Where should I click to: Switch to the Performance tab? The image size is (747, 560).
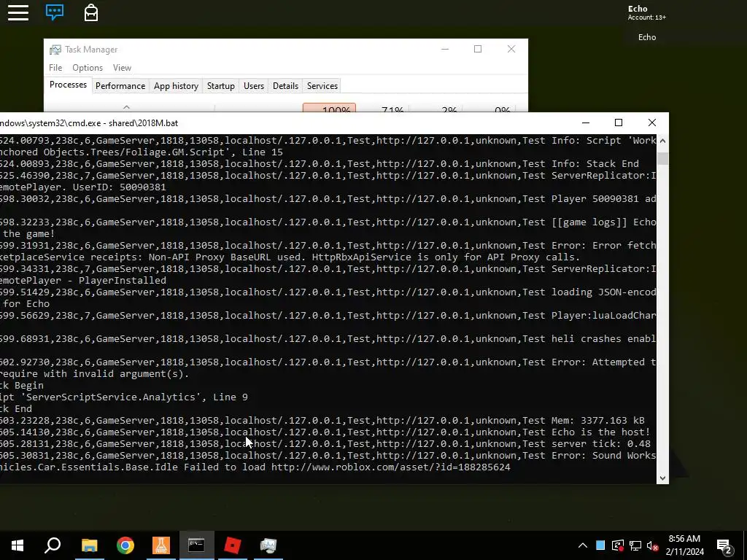click(120, 86)
